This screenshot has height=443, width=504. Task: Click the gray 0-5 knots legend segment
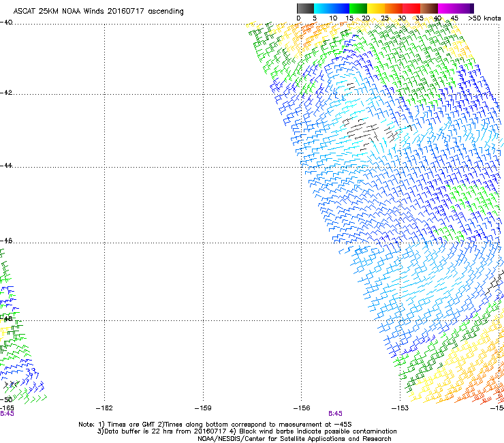click(305, 8)
